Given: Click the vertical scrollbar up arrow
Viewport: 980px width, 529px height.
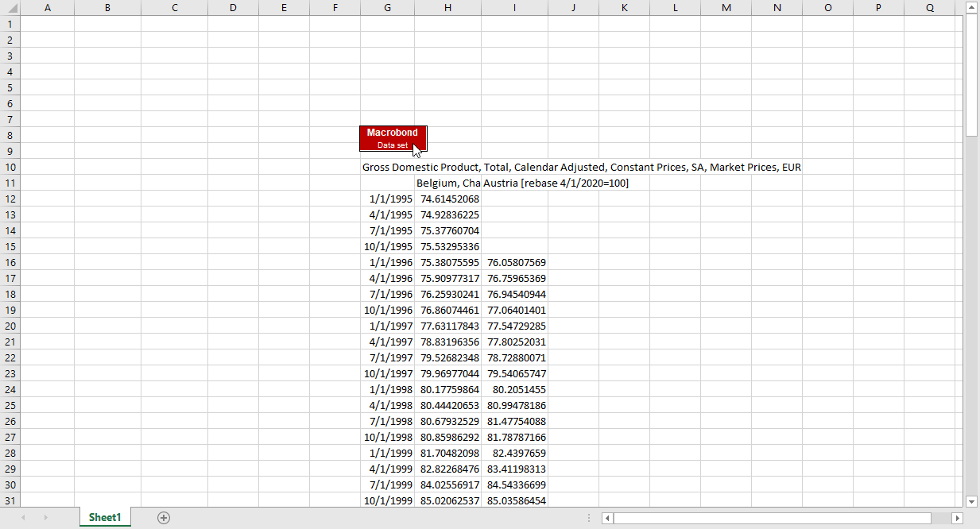Looking at the screenshot, I should click(x=971, y=7).
